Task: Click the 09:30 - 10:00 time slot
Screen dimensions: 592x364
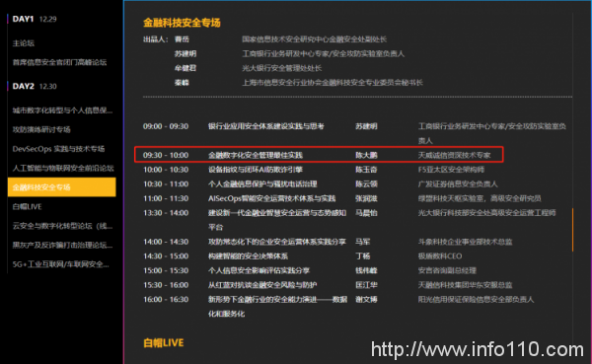Action: pyautogui.click(x=166, y=155)
